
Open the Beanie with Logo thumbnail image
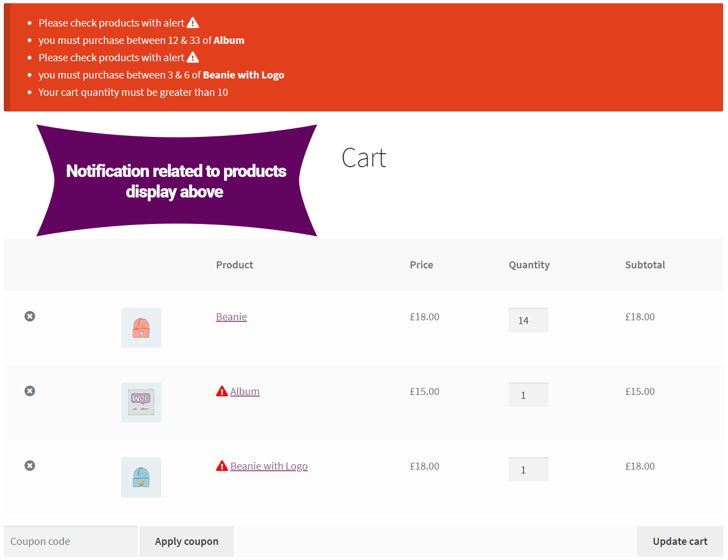point(141,477)
